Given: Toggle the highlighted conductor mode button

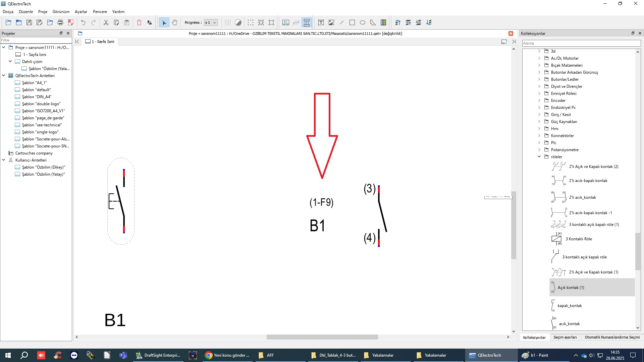Looking at the screenshot, I should (307, 22).
